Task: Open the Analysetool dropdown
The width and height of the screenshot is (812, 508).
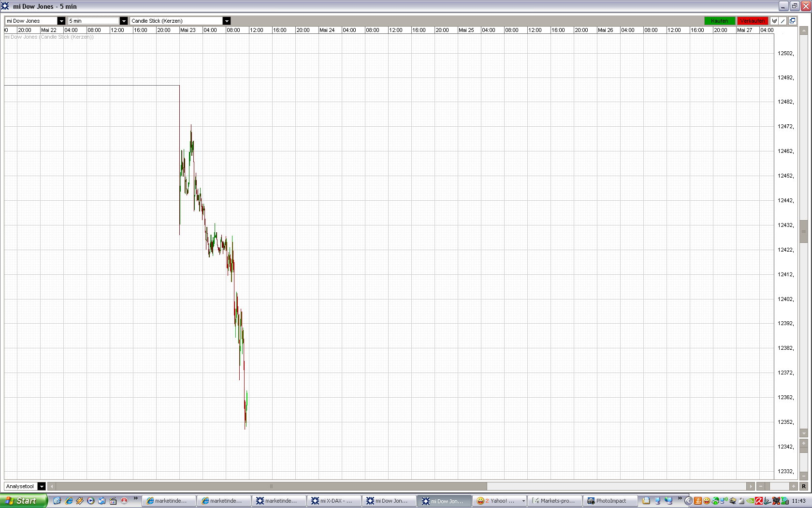Action: (x=42, y=486)
